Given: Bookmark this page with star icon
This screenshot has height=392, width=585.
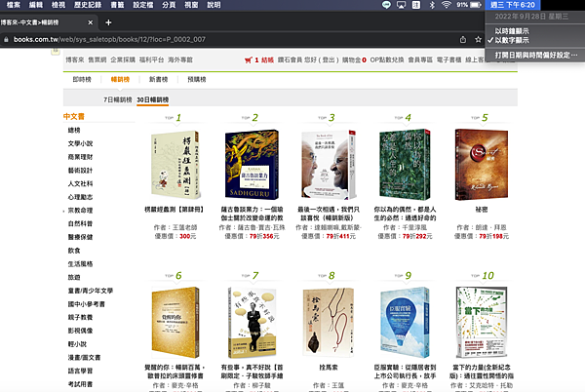Looking at the screenshot, I should point(478,39).
